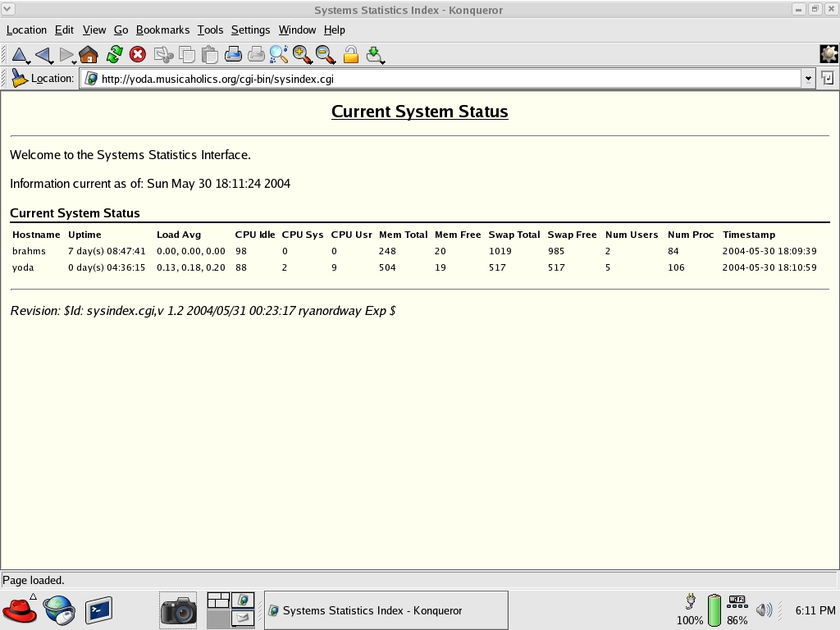Decrease font size with zoom-out icon
This screenshot has width=840, height=630.
(x=326, y=55)
